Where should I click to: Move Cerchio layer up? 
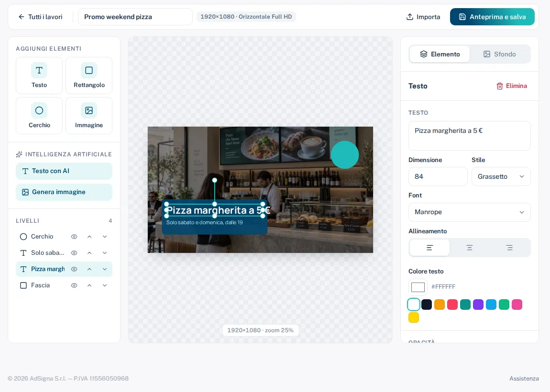click(x=89, y=237)
